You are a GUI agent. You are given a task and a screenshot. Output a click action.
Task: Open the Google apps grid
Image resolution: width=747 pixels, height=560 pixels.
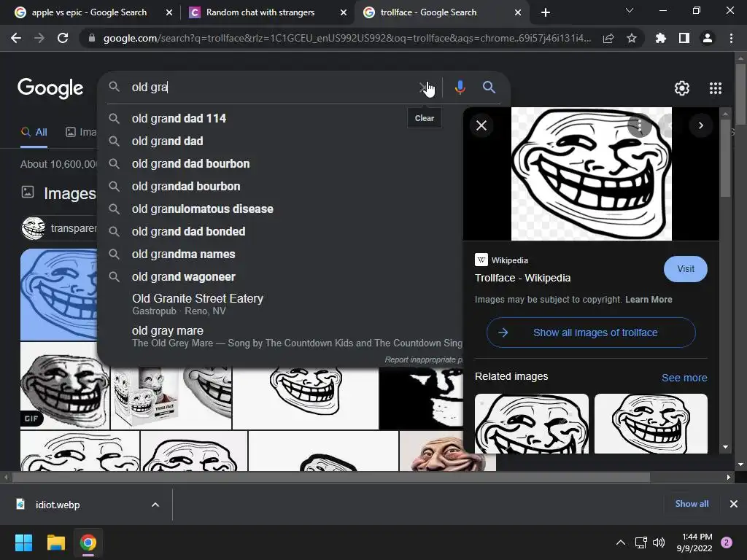pyautogui.click(x=716, y=88)
